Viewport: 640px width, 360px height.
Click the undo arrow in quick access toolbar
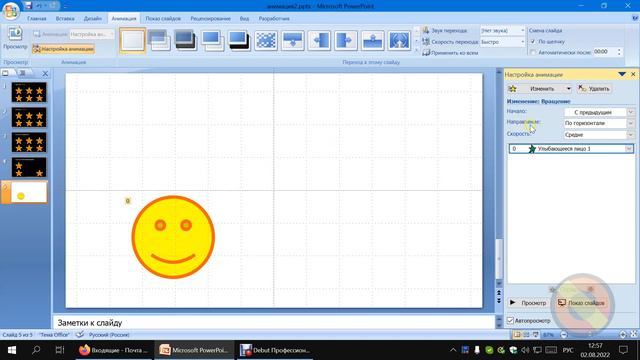point(39,6)
